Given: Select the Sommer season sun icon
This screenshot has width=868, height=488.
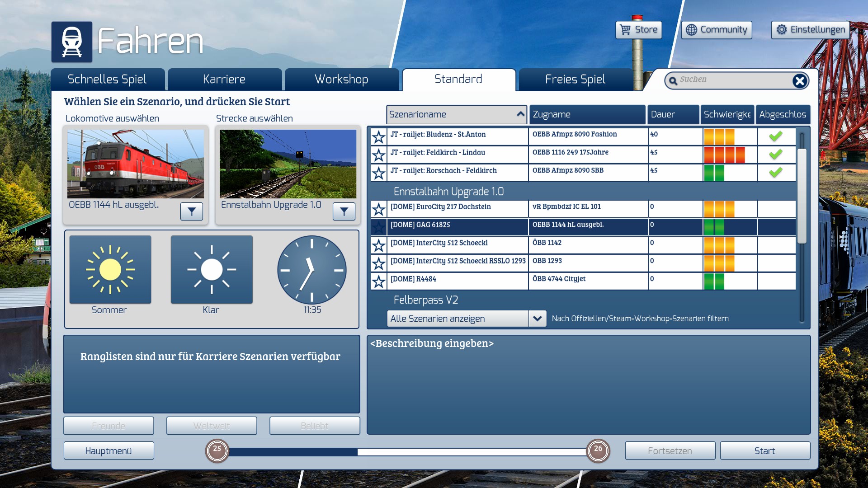Looking at the screenshot, I should pos(110,270).
